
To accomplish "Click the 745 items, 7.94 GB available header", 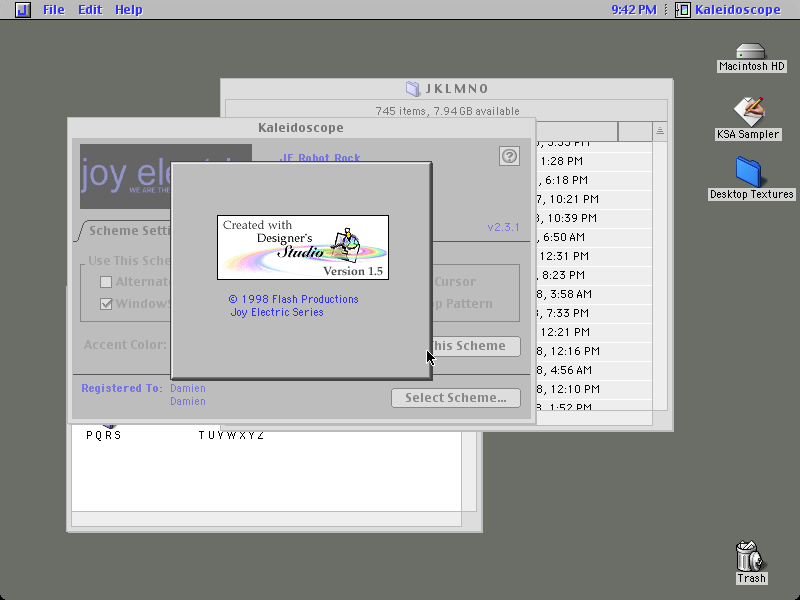I will (447, 111).
